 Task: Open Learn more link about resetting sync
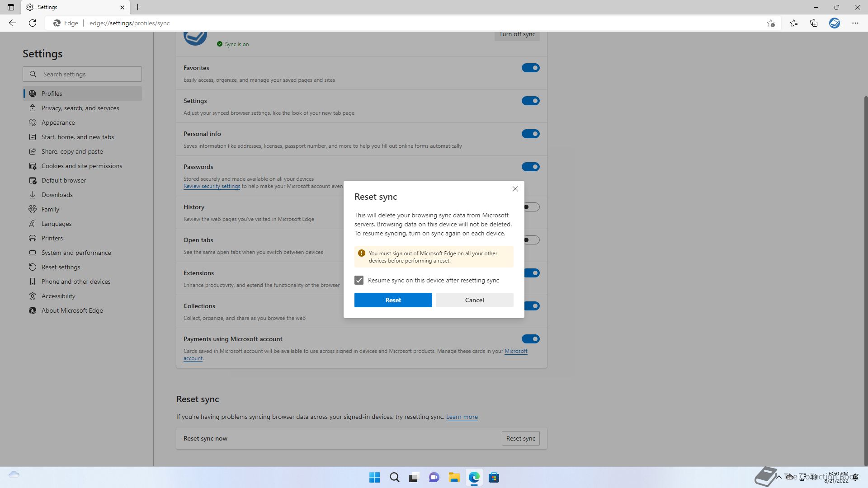tap(462, 417)
